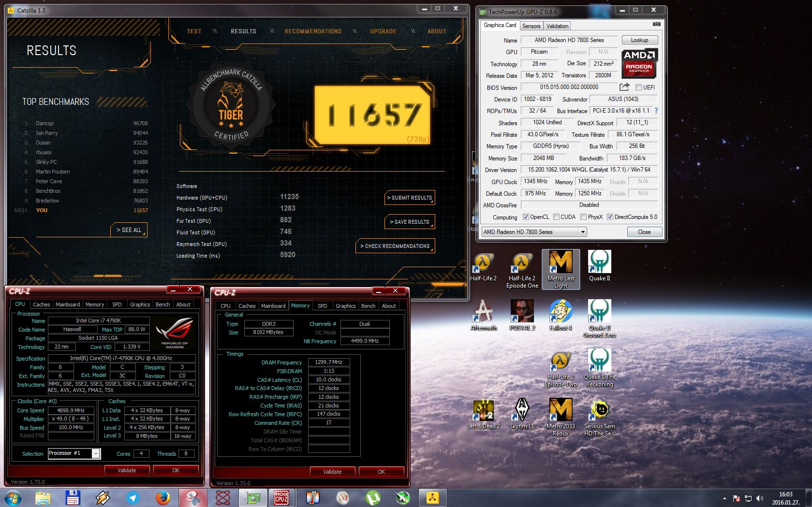Open Catzilla TEST tab

click(x=194, y=31)
